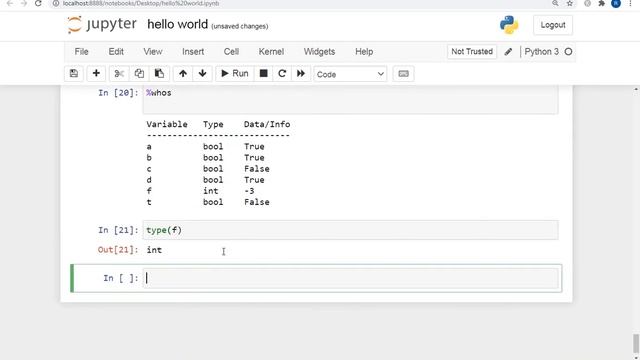
Task: Insert a cell below with plus icon
Action: pyautogui.click(x=96, y=73)
